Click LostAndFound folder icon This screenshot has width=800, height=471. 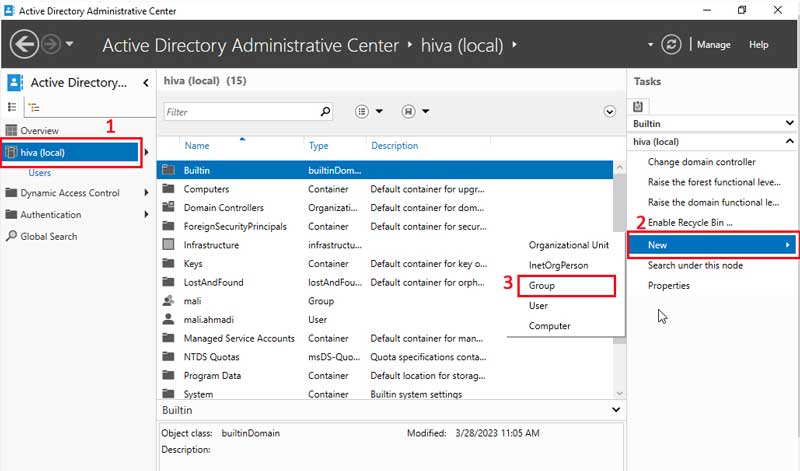(x=168, y=282)
